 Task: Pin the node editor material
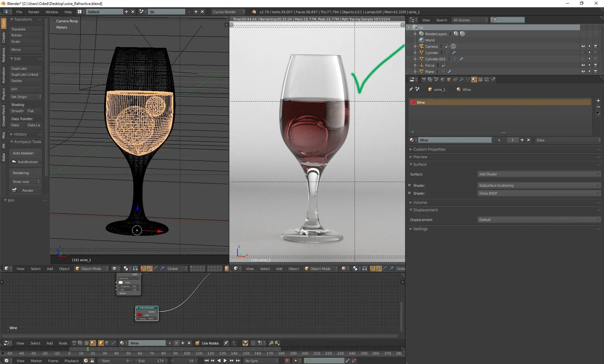(226, 343)
